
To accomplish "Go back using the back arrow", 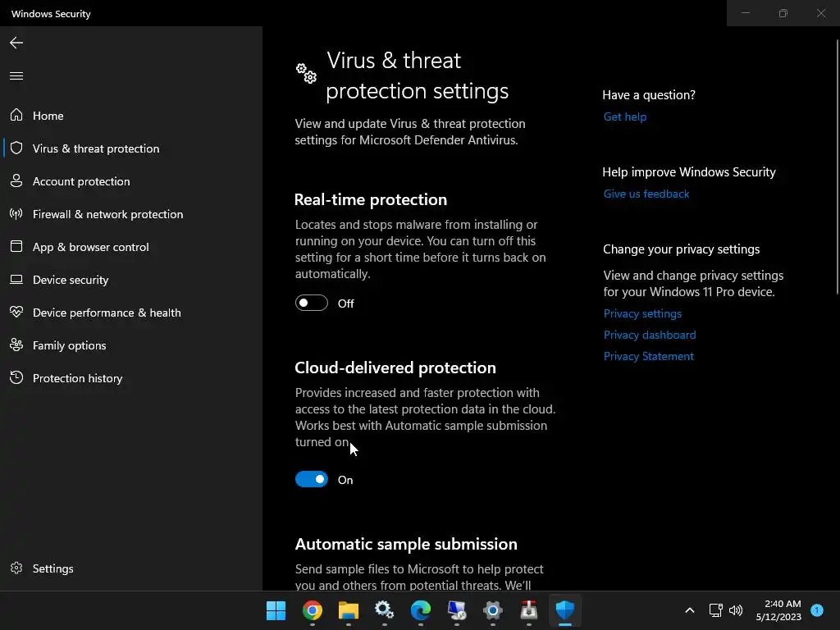I will [x=16, y=43].
